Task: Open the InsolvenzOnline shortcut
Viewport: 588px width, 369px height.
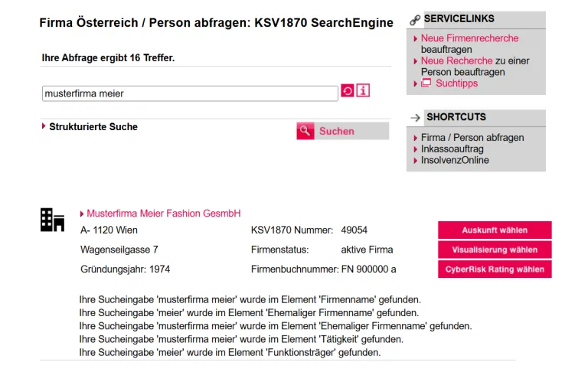Action: (455, 160)
